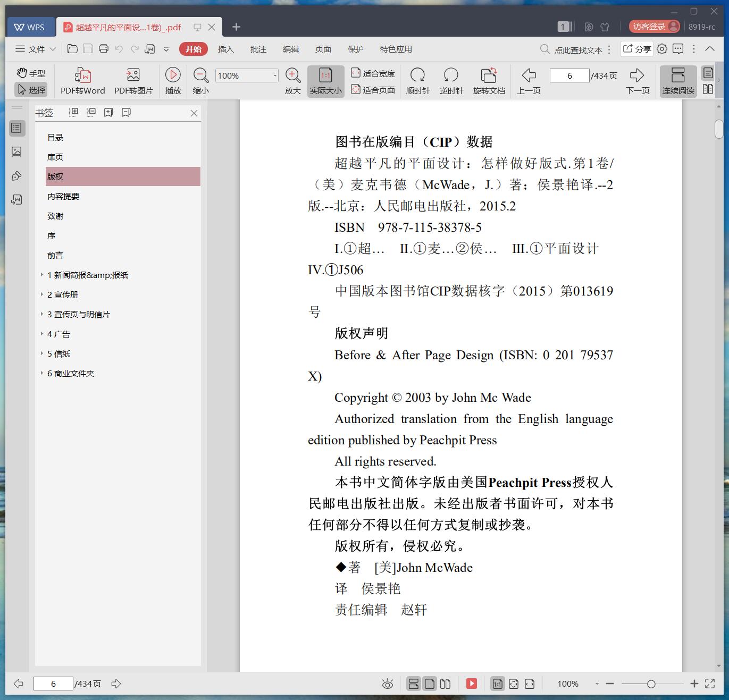The image size is (729, 700).
Task: Switch to 手型 hand tool mode
Action: (x=31, y=73)
